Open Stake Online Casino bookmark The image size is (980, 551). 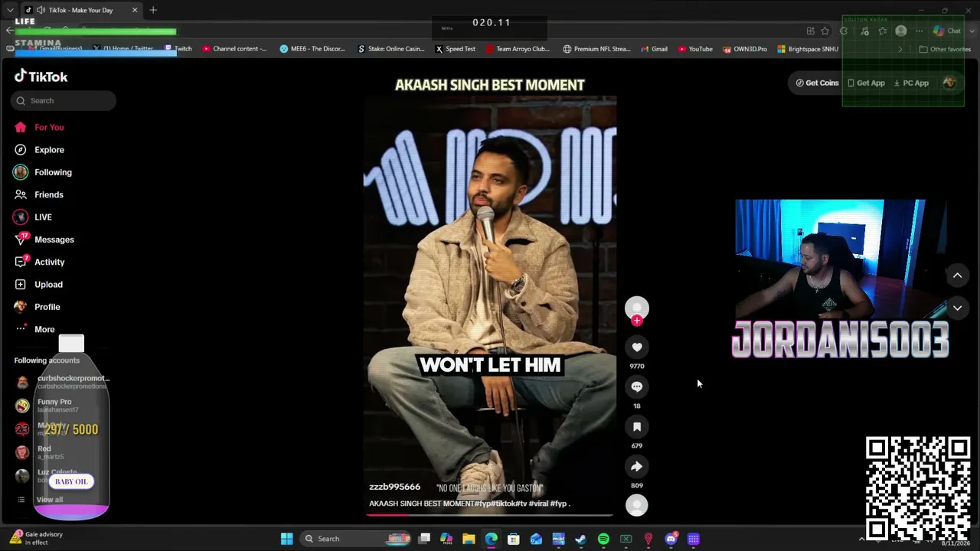pyautogui.click(x=390, y=49)
